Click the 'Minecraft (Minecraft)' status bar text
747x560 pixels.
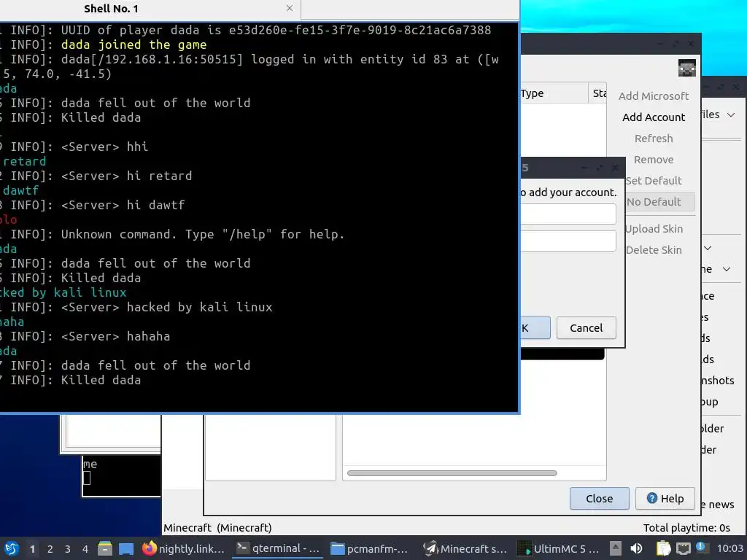click(217, 528)
